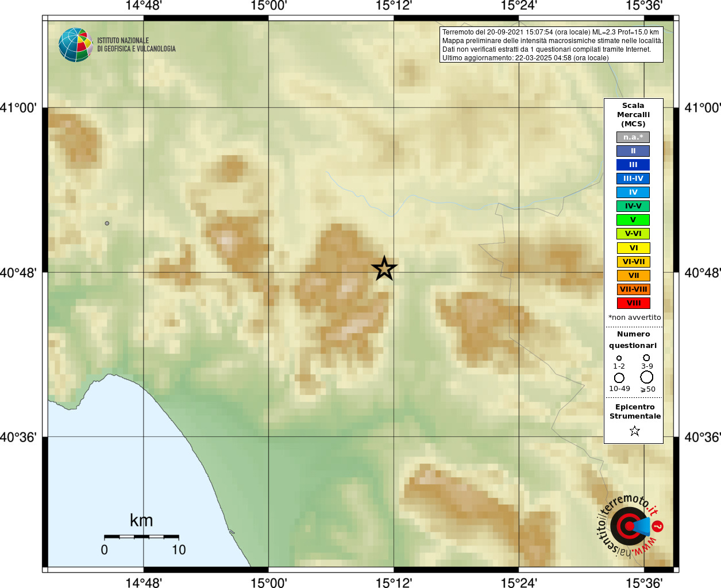This screenshot has height=588, width=721.
Task: Click the largest ≥50 questionnaire circle
Action: pyautogui.click(x=647, y=377)
